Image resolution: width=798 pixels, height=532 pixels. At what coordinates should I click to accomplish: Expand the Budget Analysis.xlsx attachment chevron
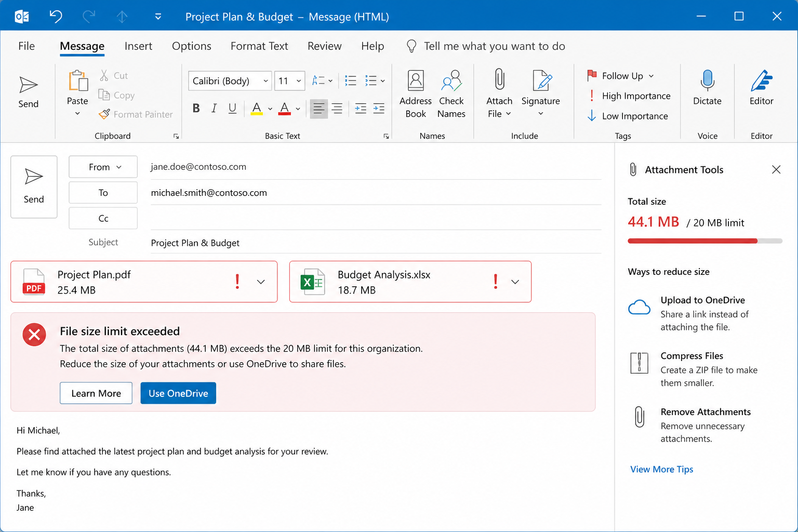[x=515, y=282]
